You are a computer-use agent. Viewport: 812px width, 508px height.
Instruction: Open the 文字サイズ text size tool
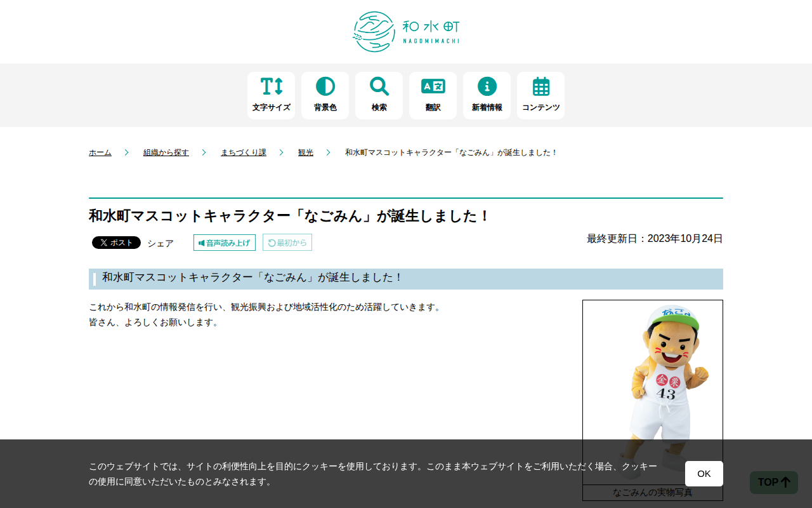[271, 95]
